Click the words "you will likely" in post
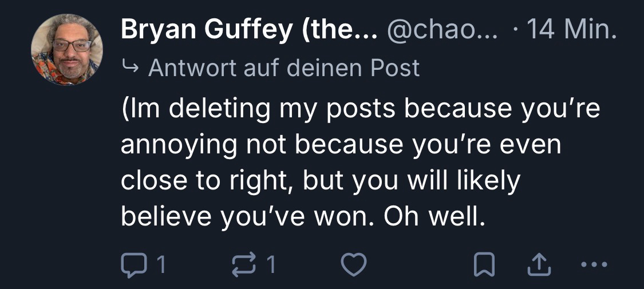Screen dimensions: 644x289 coord(436,181)
